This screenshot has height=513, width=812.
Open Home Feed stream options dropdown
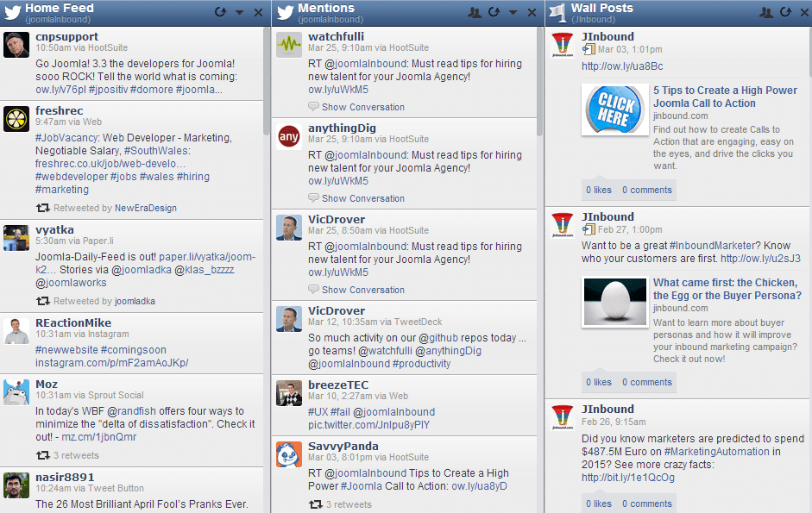pos(239,12)
